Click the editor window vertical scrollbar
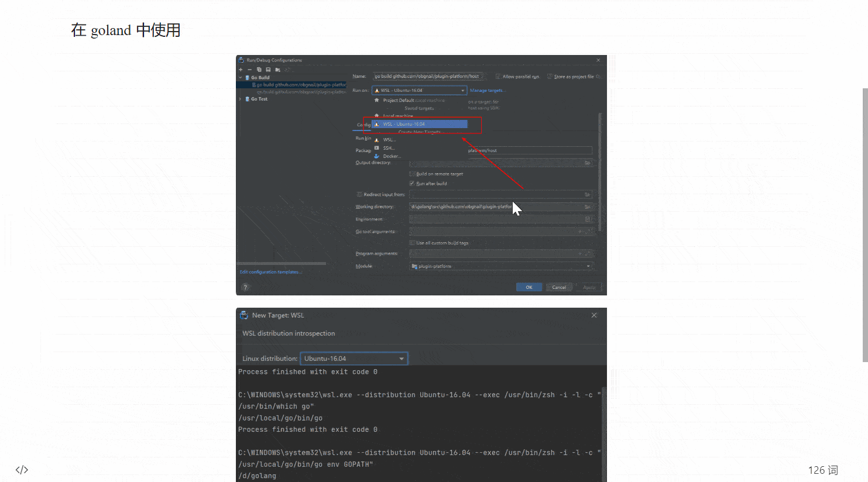Image resolution: width=868 pixels, height=482 pixels. (865, 225)
